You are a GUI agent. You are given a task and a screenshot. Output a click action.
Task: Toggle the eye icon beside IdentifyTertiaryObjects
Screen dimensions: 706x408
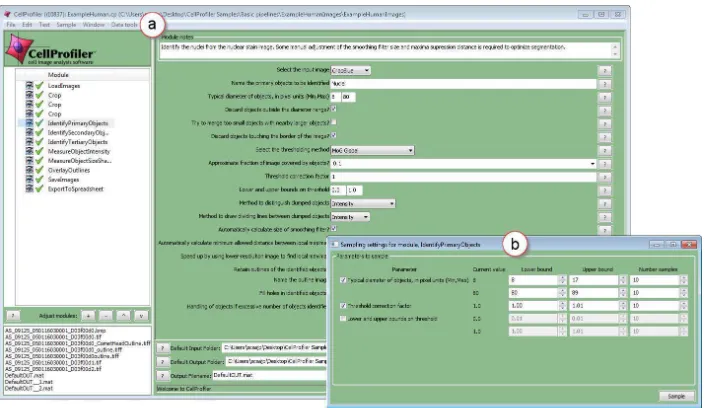point(29,141)
